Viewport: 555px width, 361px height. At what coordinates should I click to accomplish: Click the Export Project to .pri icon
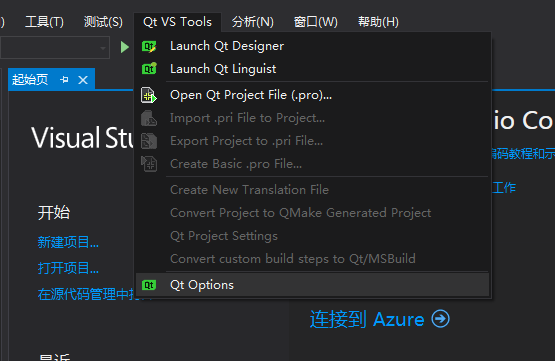click(x=149, y=141)
